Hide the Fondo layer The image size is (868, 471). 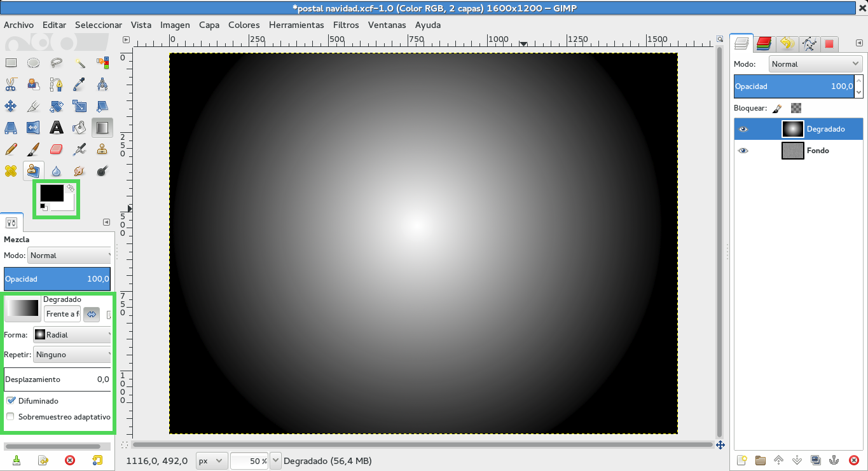[x=743, y=151]
